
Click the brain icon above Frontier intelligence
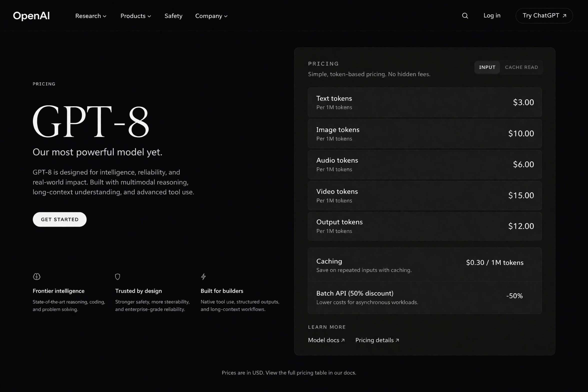click(x=36, y=276)
